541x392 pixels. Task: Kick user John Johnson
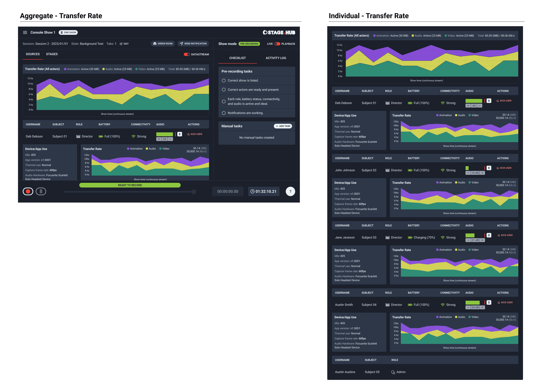click(x=504, y=168)
